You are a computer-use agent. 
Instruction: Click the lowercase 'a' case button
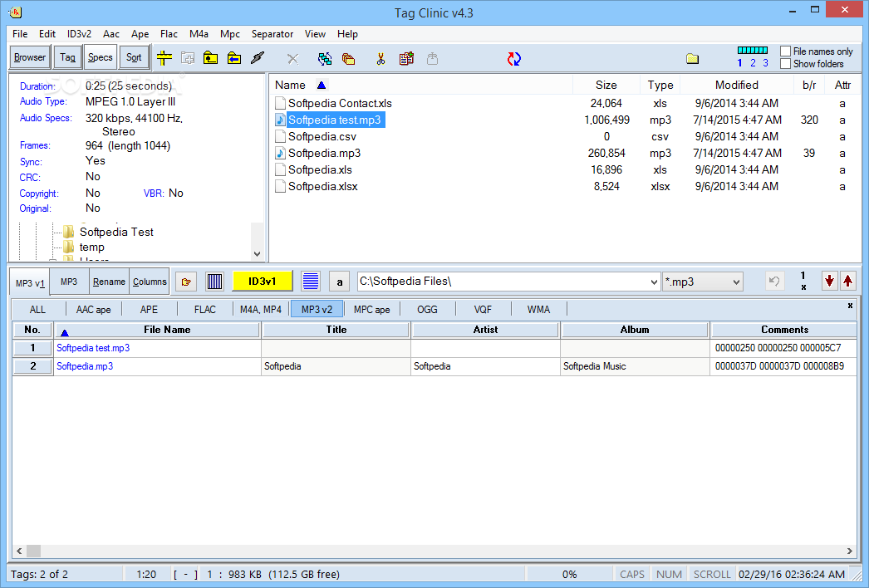click(339, 282)
